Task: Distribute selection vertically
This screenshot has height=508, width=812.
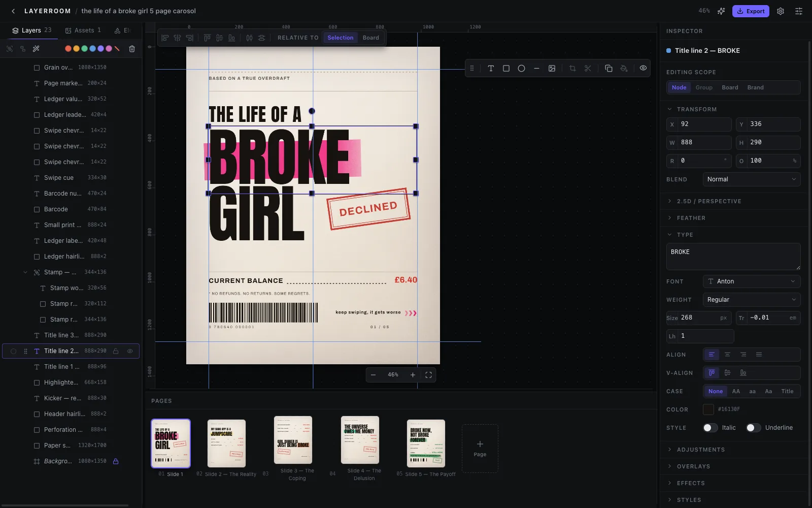Action: 261,38
